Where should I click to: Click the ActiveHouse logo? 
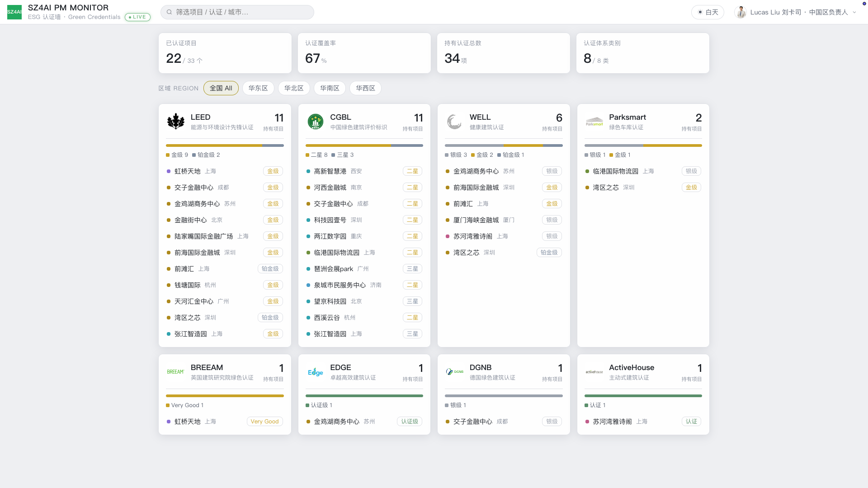[594, 372]
